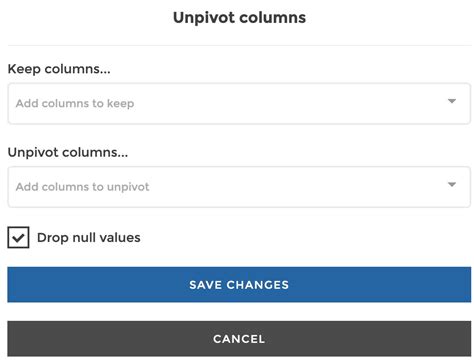474x363 pixels.
Task: Select the Add columns to keep placeholder text
Action: pos(75,104)
